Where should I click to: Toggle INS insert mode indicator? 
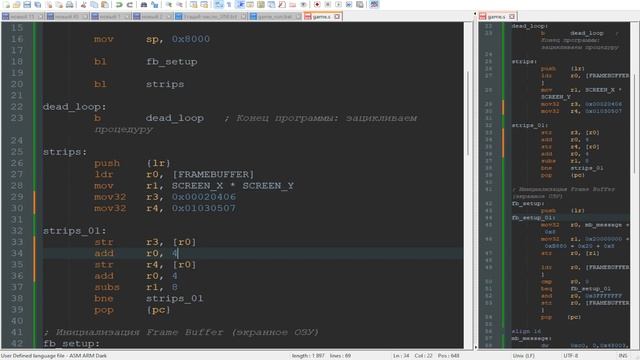pos(623,356)
